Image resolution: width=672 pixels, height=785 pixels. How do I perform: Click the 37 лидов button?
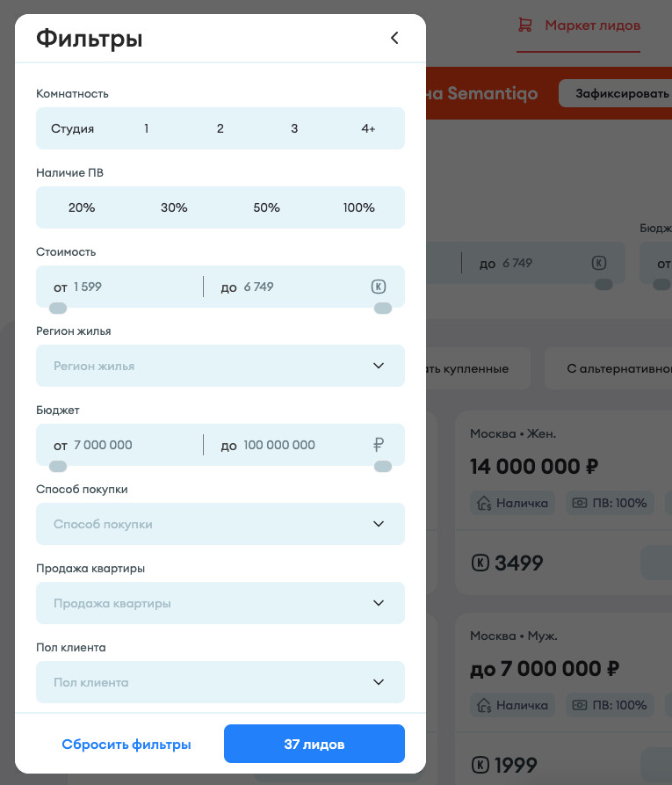point(314,744)
